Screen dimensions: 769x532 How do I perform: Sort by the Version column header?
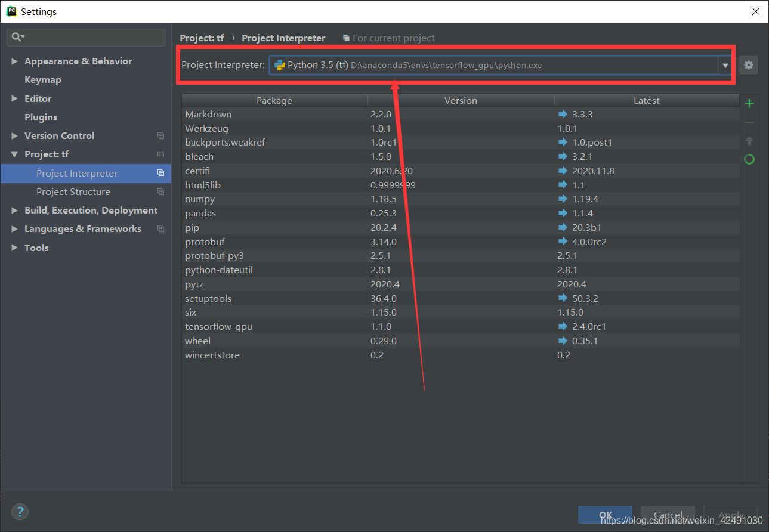point(461,101)
